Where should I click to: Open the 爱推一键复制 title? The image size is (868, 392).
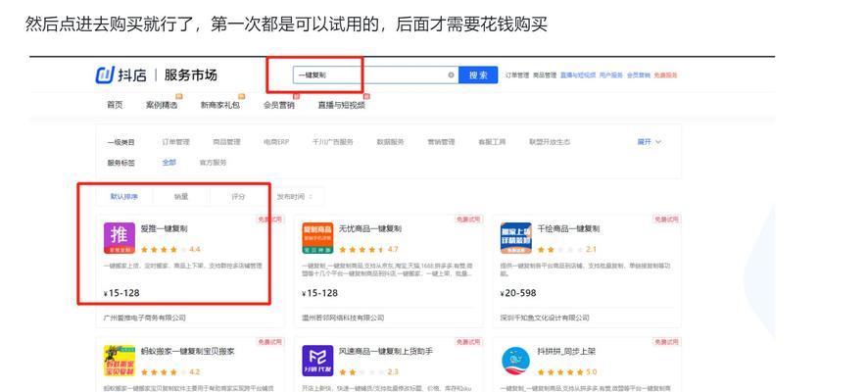(165, 228)
